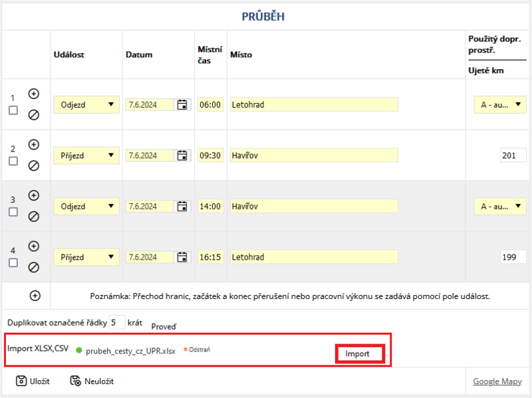Click the Neuložit discard icon
The image size is (532, 398).
[75, 381]
